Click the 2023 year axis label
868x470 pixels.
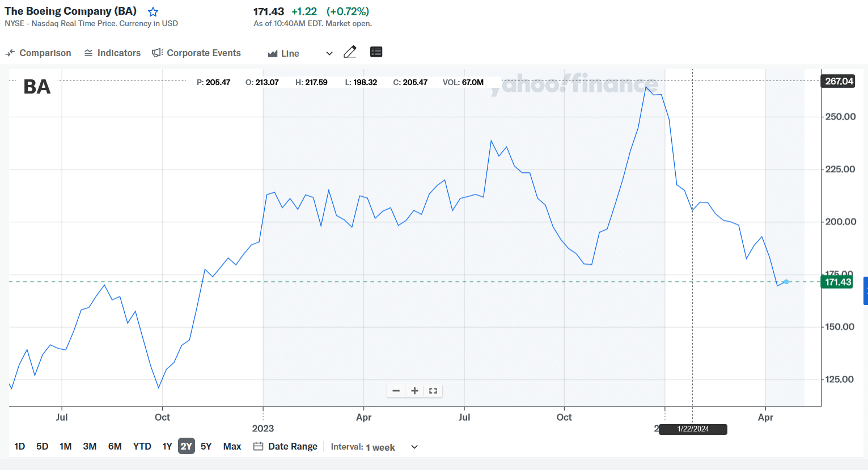tap(263, 429)
